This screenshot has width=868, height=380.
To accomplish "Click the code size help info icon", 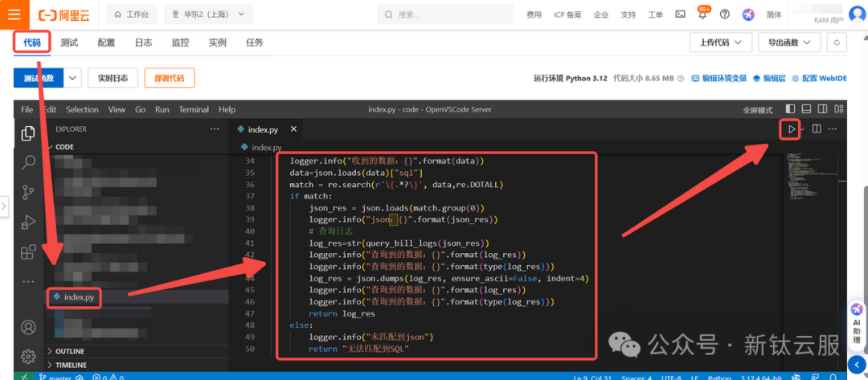I will pyautogui.click(x=681, y=79).
